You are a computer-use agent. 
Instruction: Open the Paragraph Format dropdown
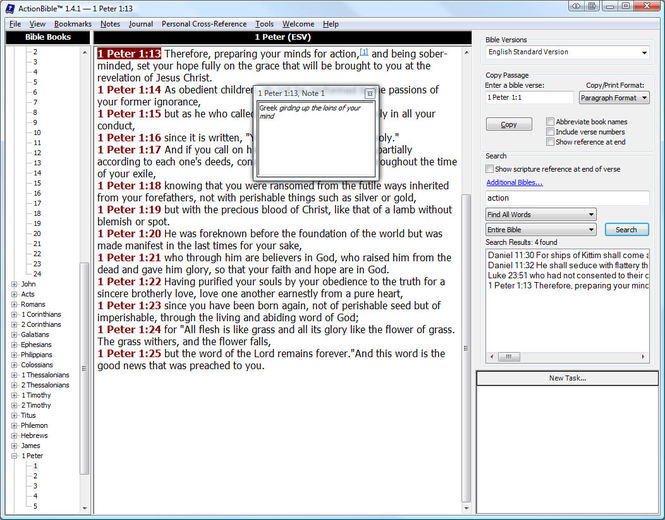click(614, 98)
